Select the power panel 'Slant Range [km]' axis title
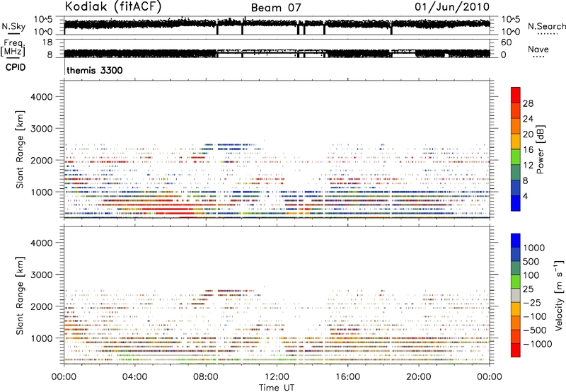Viewport: 566px width, 392px height. 20,149
